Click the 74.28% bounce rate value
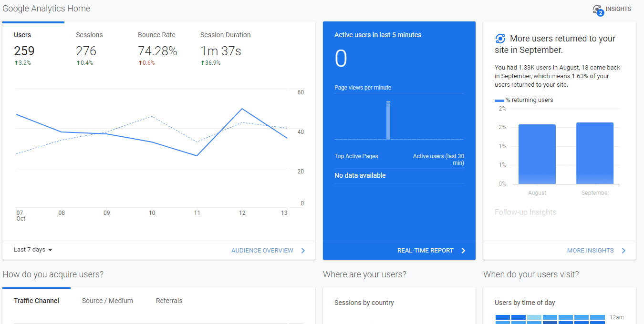 [157, 51]
